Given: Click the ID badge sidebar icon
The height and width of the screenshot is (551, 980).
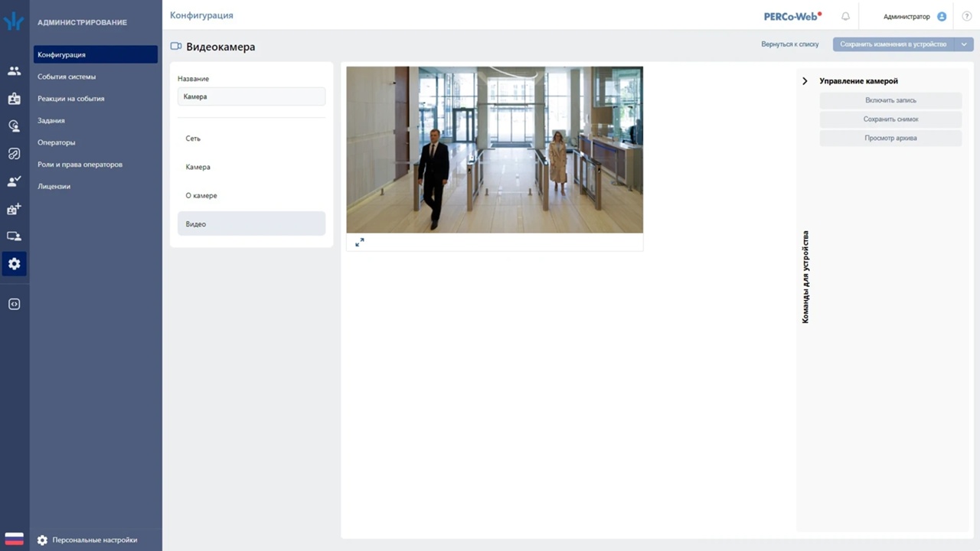Looking at the screenshot, I should [x=14, y=99].
